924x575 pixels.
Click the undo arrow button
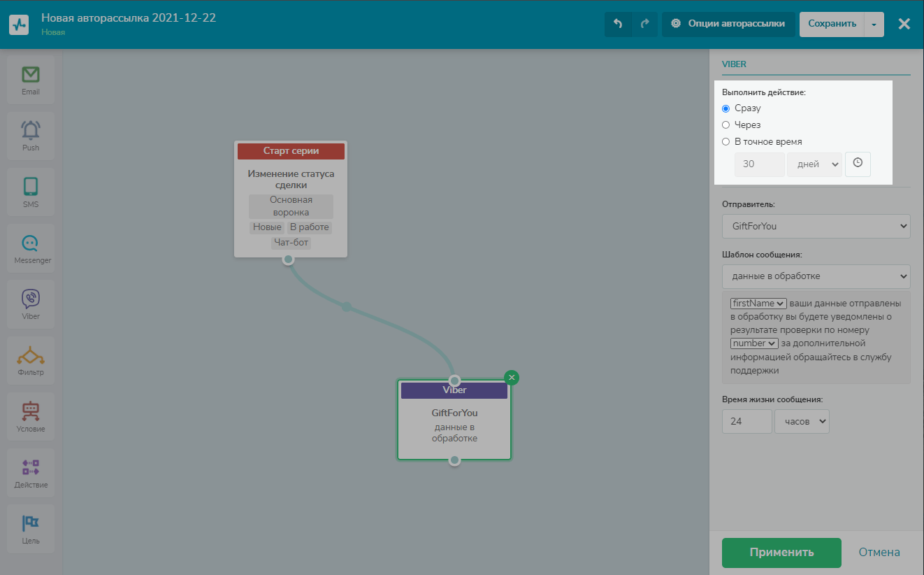tap(618, 24)
